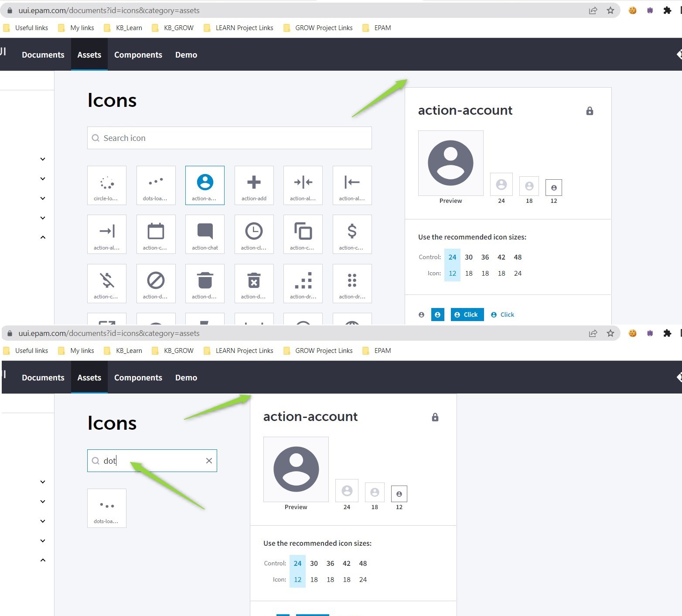The width and height of the screenshot is (682, 616).
Task: Open the Demo tab in top page
Action: click(x=186, y=55)
